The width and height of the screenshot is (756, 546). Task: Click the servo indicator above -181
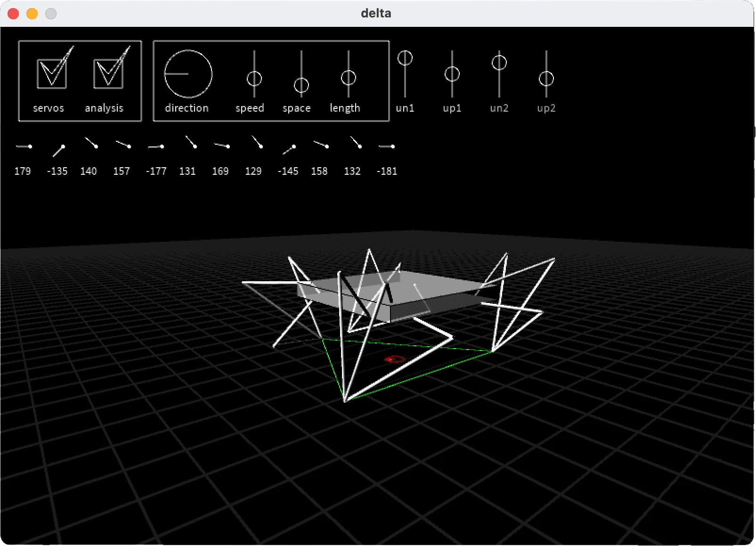coord(387,147)
